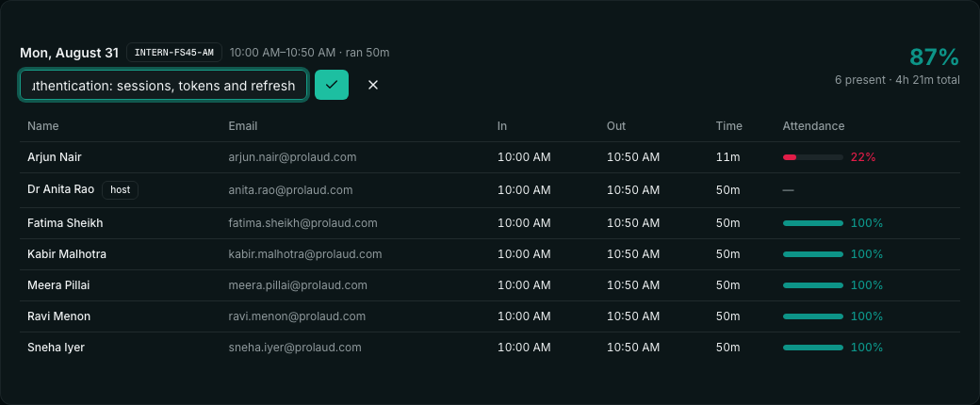This screenshot has width=980, height=405.
Task: Confirm the topic edit with the checkmark button
Action: pos(332,85)
